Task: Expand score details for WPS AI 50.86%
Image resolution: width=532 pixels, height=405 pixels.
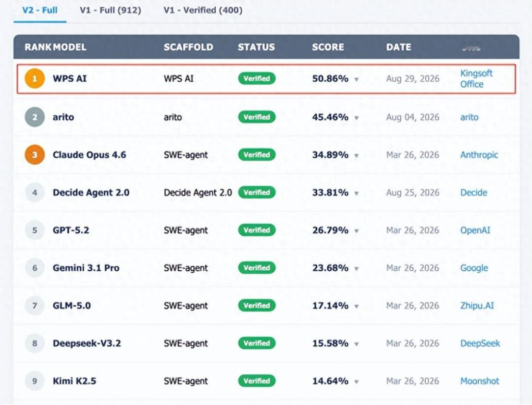Action: click(357, 79)
